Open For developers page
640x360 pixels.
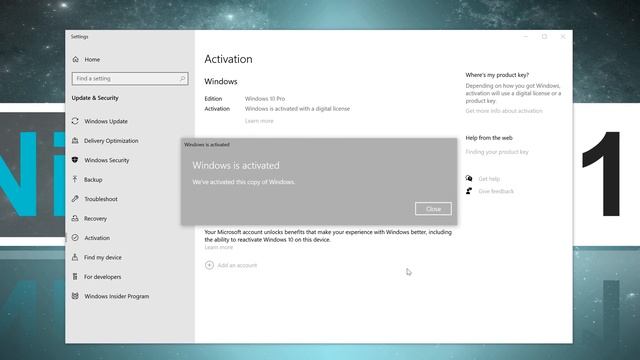click(x=102, y=277)
